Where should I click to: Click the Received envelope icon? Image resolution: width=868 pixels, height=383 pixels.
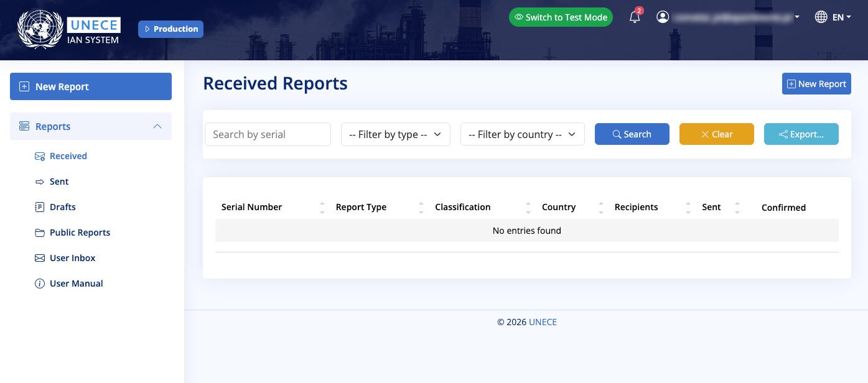point(40,156)
